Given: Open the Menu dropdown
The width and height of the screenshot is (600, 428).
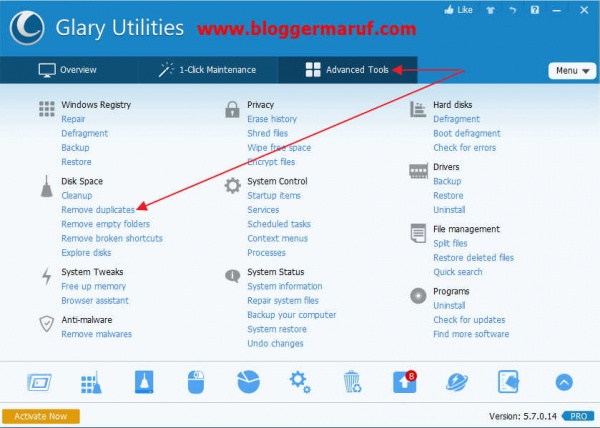Looking at the screenshot, I should point(572,71).
